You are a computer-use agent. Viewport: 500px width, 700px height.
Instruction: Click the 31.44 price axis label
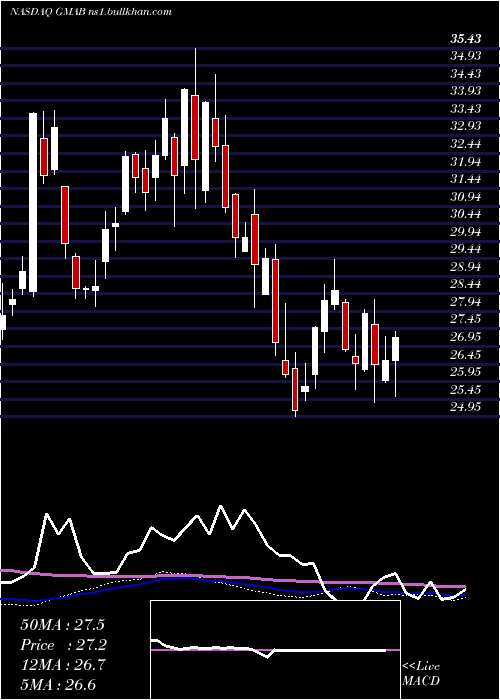[466, 179]
